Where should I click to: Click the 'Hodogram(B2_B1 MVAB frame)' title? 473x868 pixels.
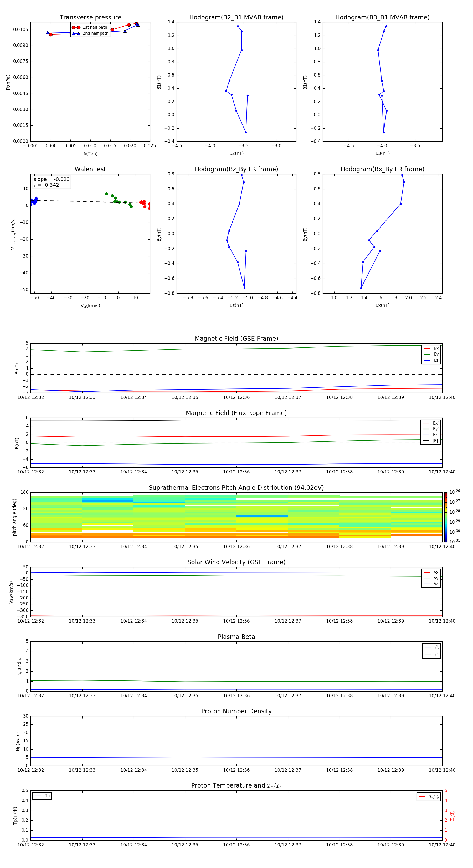pyautogui.click(x=236, y=18)
